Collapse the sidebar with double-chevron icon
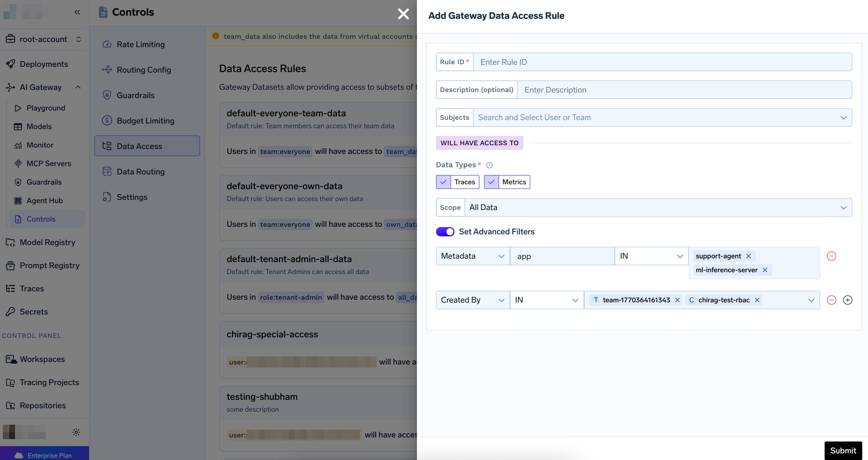The width and height of the screenshot is (868, 460). (x=77, y=12)
